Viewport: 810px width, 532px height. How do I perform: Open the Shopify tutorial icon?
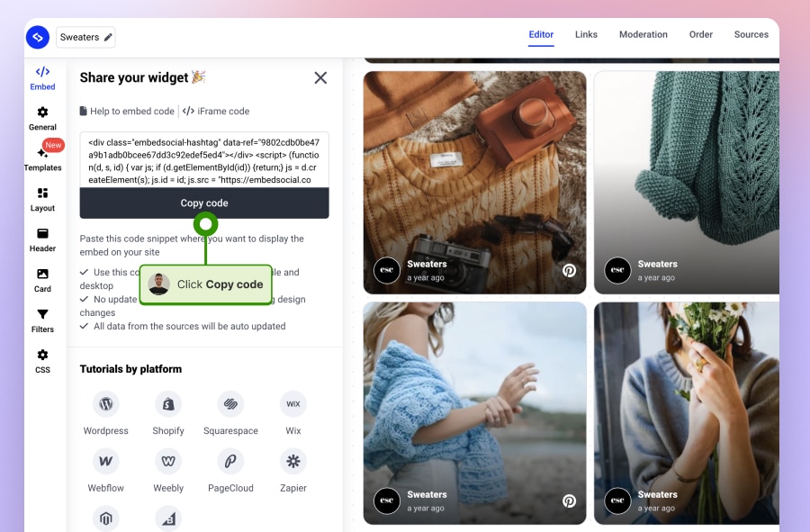coord(168,404)
